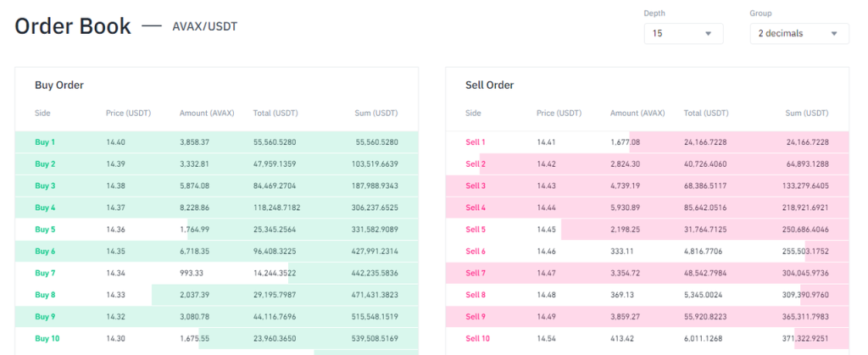Screen dimensions: 868x355
Task: Click the Sell 10 price 14.54
Action: [547, 338]
